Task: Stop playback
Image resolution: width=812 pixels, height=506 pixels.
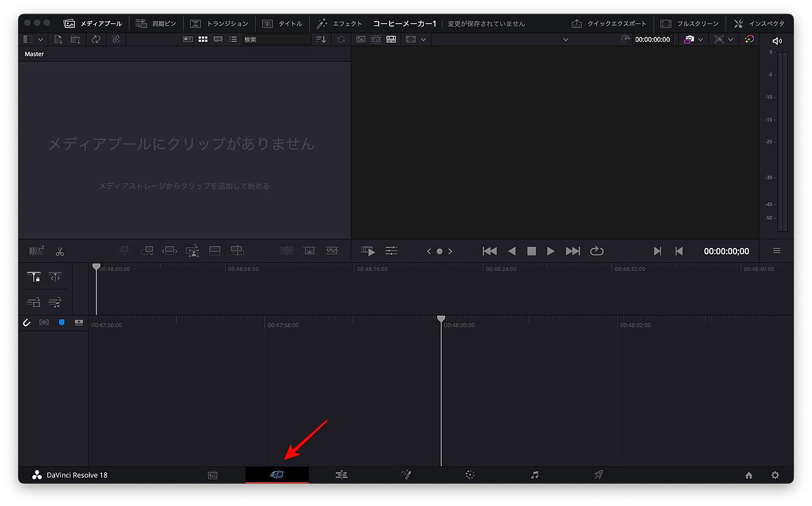Action: point(532,251)
